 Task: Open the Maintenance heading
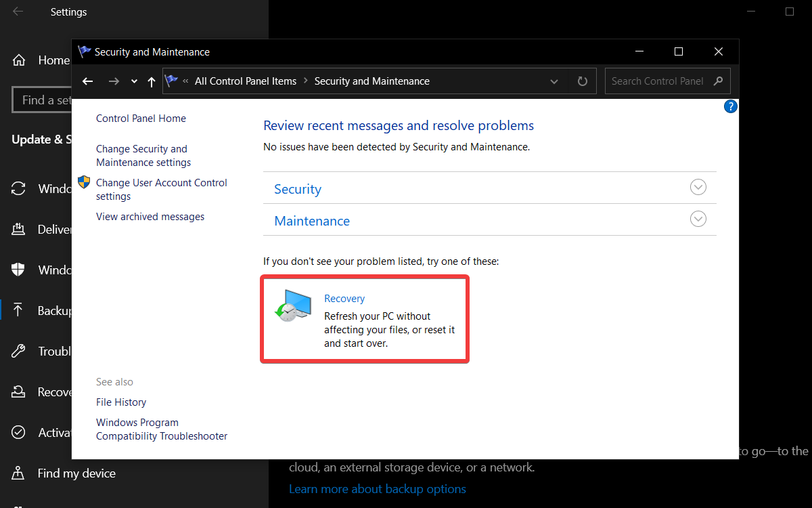pos(312,221)
